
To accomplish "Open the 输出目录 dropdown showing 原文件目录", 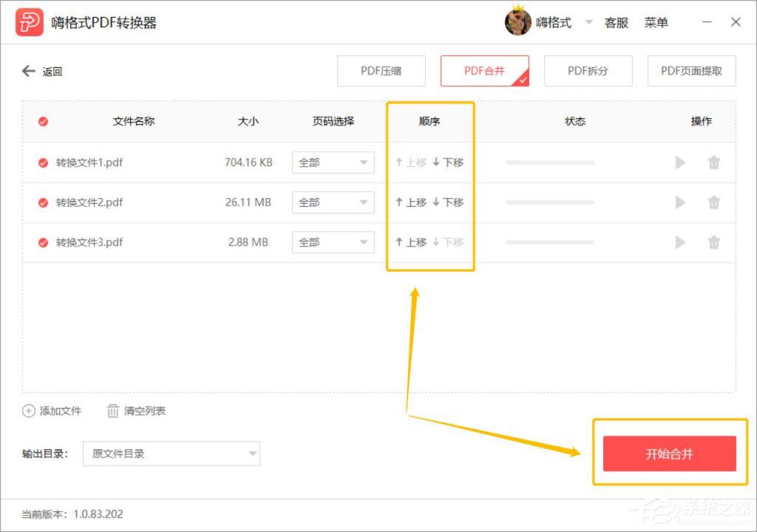I will [172, 454].
